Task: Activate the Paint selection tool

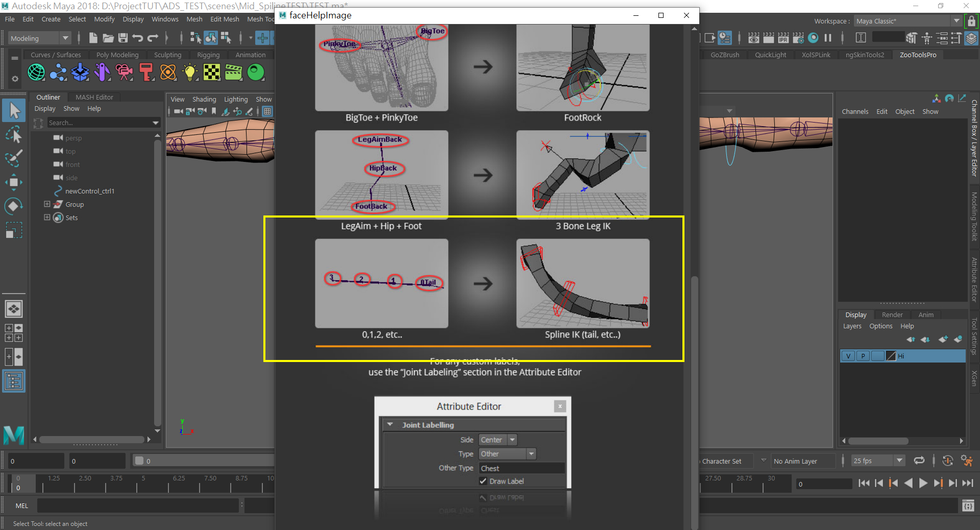Action: (x=14, y=158)
